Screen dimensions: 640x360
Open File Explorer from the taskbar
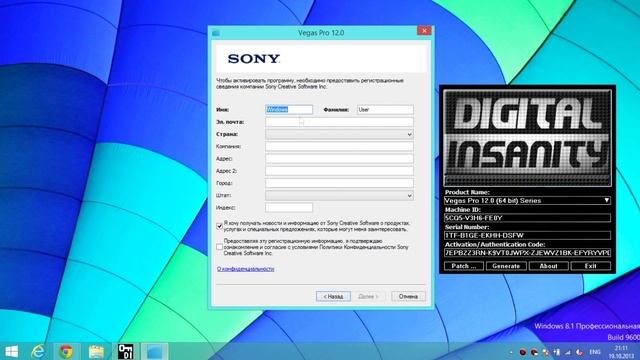pos(96,351)
